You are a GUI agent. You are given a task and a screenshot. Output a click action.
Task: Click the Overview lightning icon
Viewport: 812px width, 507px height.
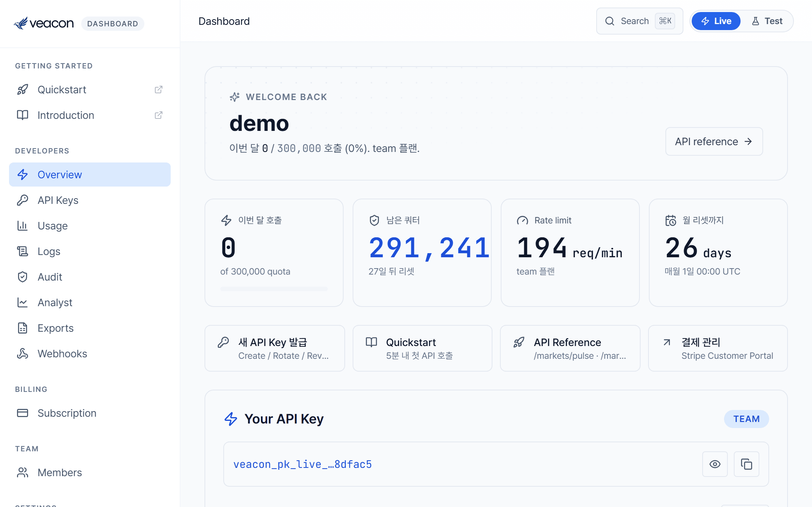23,175
